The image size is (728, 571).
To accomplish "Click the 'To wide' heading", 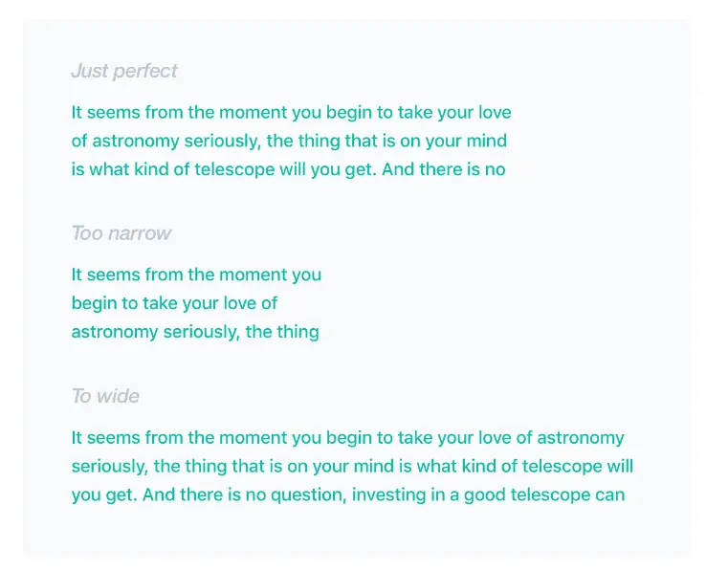I will (105, 396).
